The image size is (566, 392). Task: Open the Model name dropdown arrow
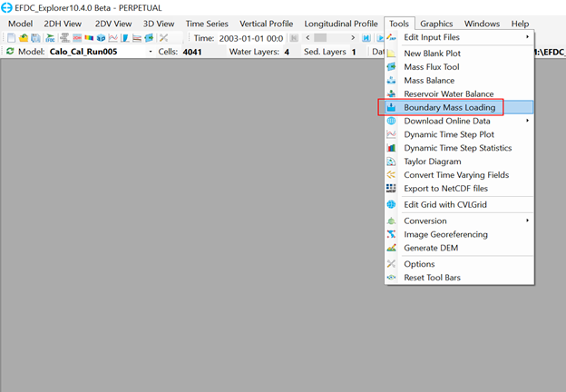click(151, 53)
